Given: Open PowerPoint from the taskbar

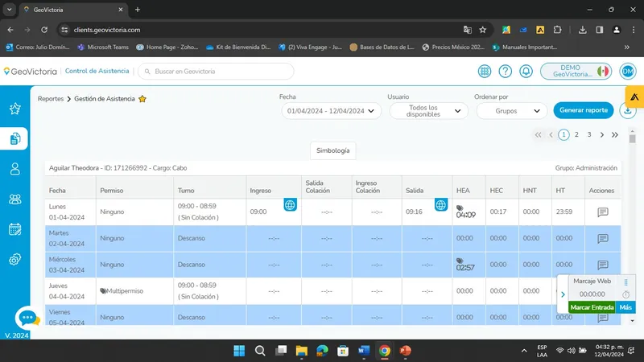Looking at the screenshot, I should point(406,351).
